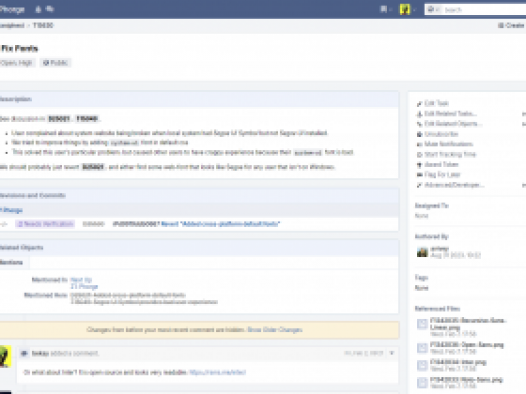Open the Next Up mentioned-in link

pos(81,280)
